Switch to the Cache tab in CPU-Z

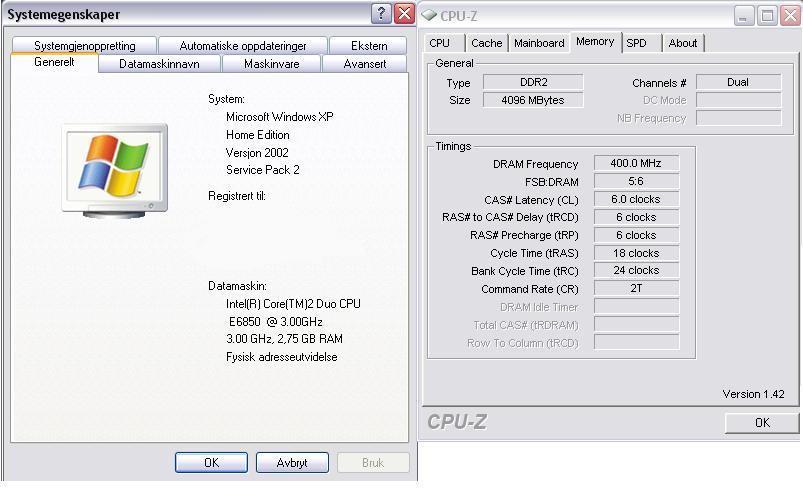pos(487,44)
